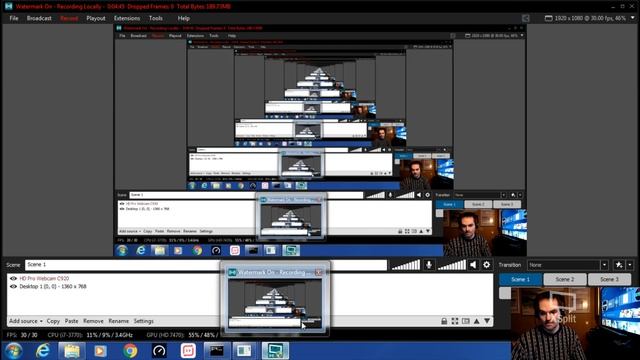Click the FPS 30 / 30 status readout
The image size is (640, 360).
click(x=22, y=335)
